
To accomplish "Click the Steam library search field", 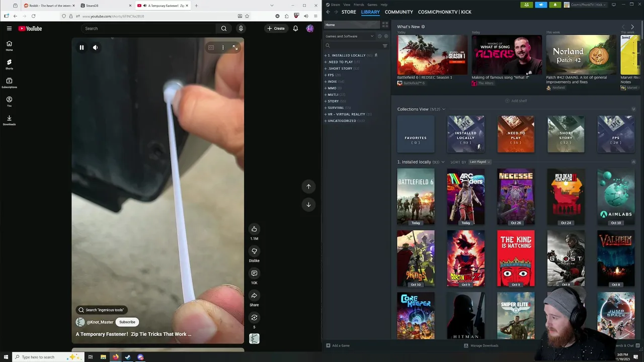I will [x=352, y=46].
